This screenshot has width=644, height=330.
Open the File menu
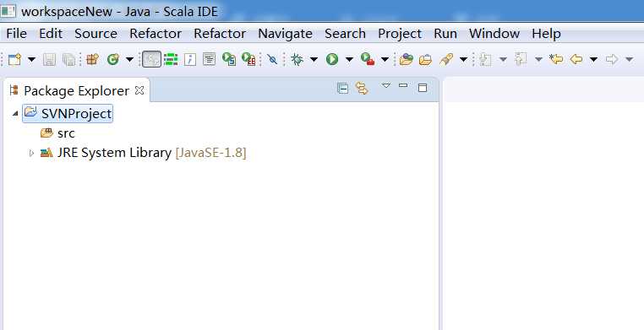tap(16, 34)
